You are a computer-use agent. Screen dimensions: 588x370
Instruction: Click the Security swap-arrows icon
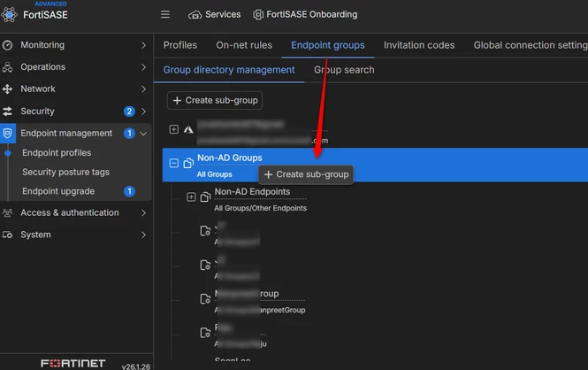(x=7, y=112)
